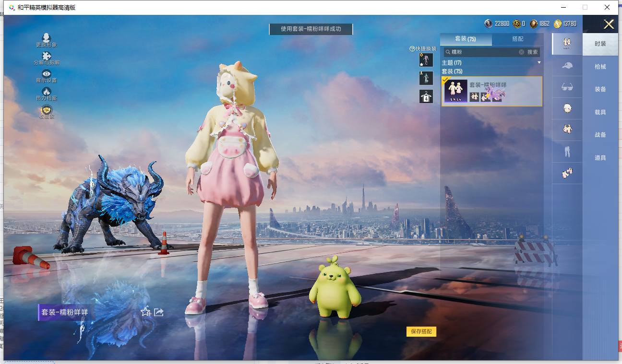Click the 搜索 search button
Image resolution: width=622 pixels, height=364 pixels.
point(533,52)
